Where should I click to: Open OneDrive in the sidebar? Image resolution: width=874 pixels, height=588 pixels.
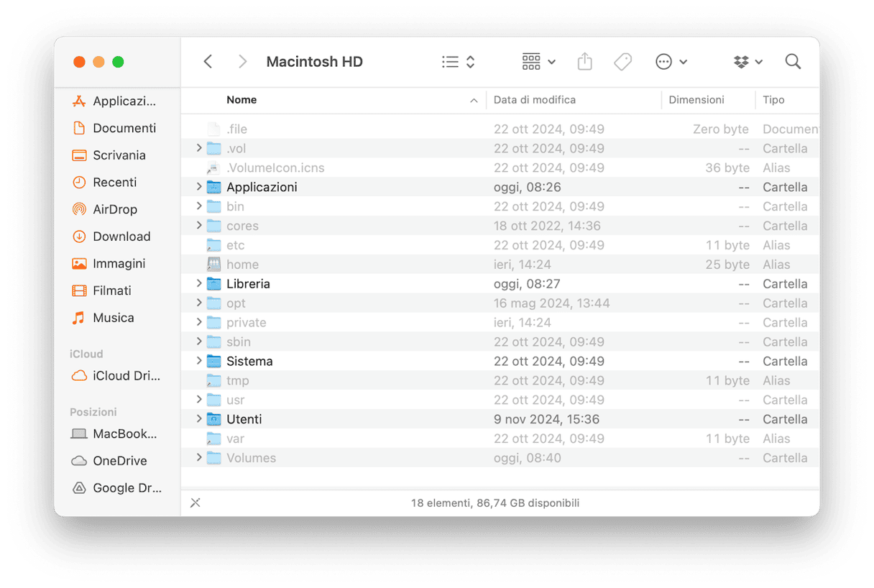(x=110, y=461)
